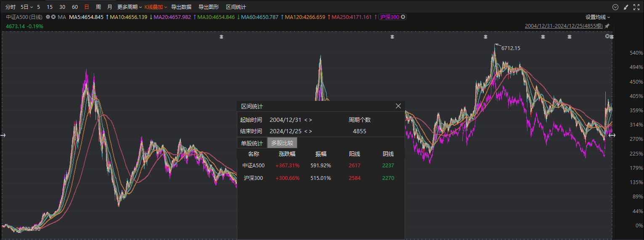This screenshot has height=240, width=644.
Task: Switch to the 单股统计 tab
Action: [x=252, y=143]
